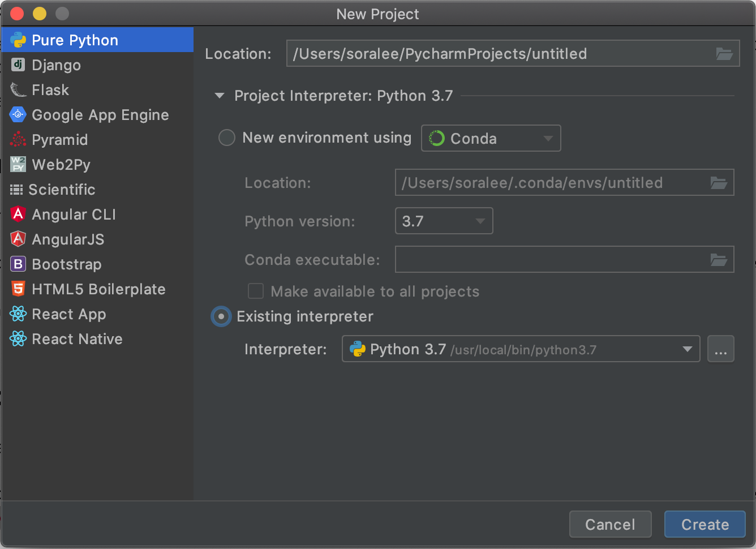This screenshot has height=549, width=756.
Task: Click the Cancel button
Action: tap(610, 524)
